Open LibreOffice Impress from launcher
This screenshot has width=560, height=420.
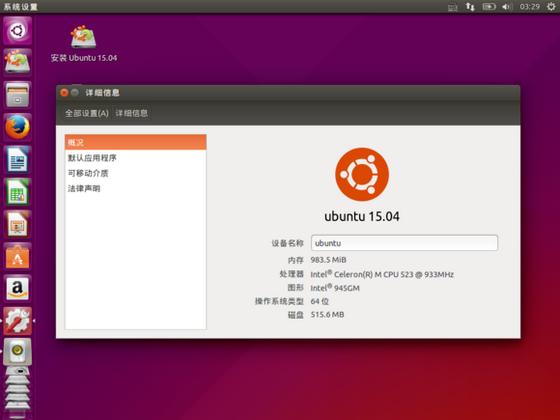[x=18, y=224]
